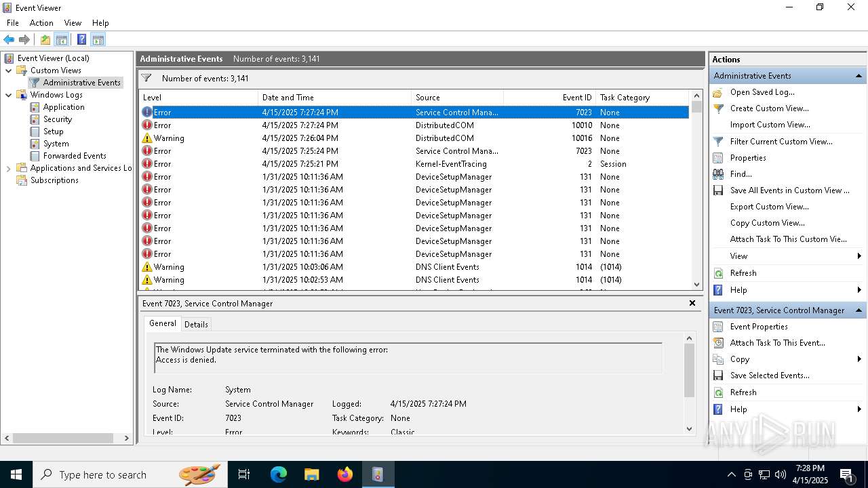Sort by the Level column header
The height and width of the screenshot is (488, 868).
[x=199, y=98]
